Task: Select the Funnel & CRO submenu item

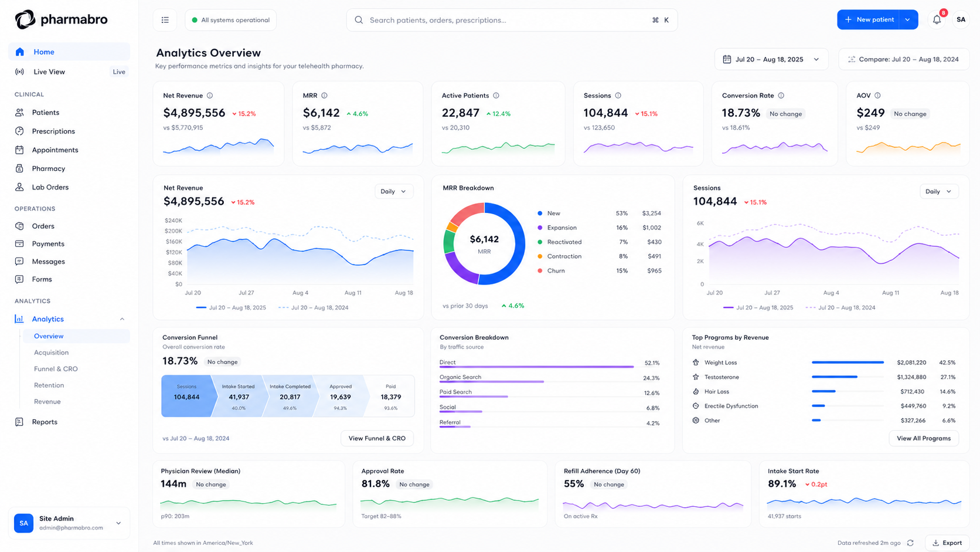Action: (x=56, y=369)
